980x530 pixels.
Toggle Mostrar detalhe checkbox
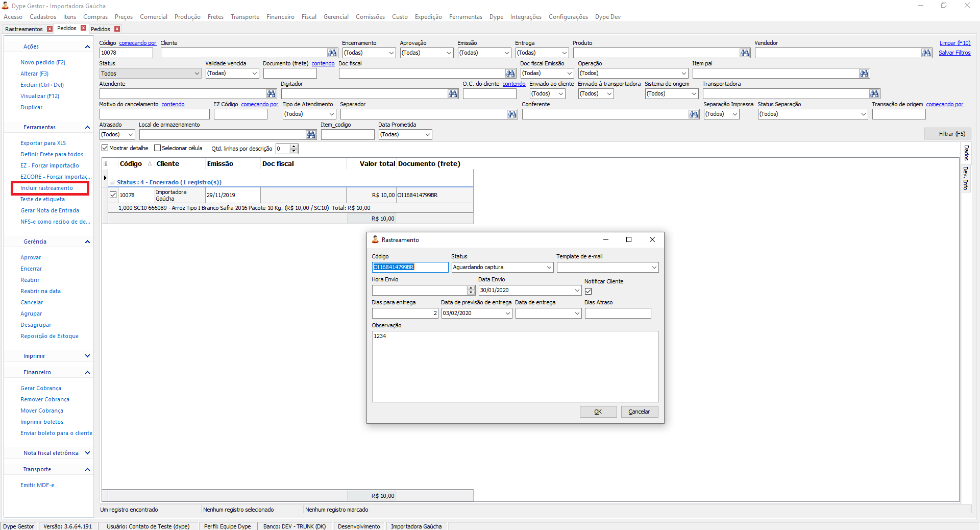coord(105,148)
